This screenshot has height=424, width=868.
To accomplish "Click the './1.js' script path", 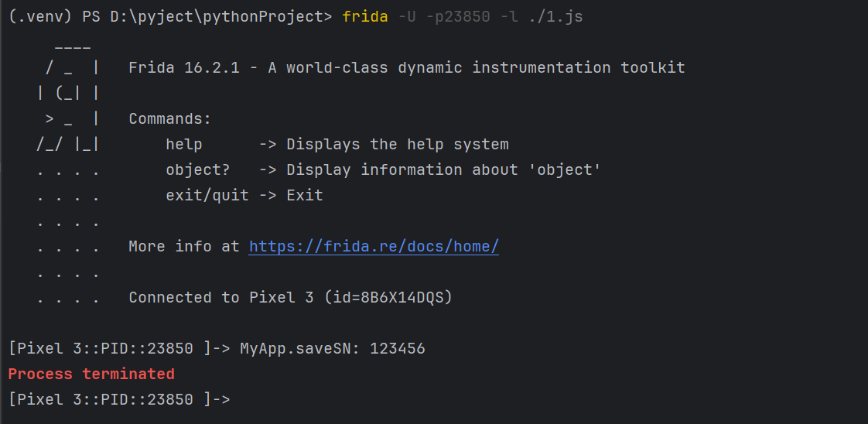I will tap(555, 16).
